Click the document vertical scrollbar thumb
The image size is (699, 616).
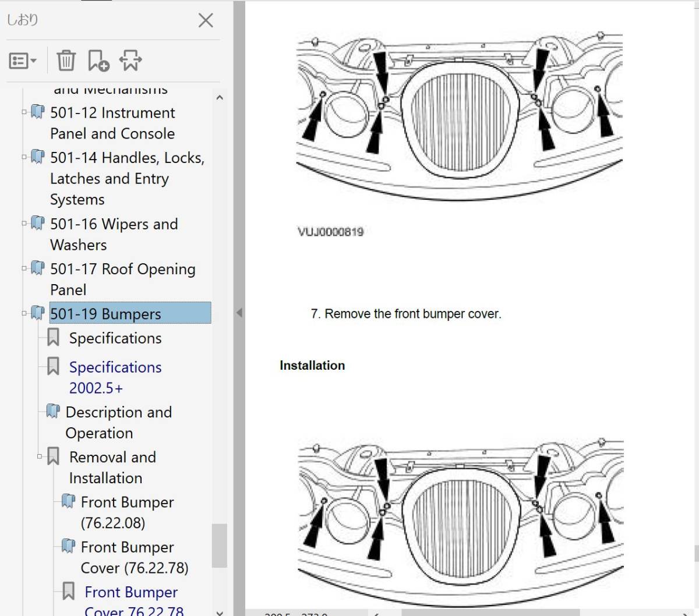click(696, 552)
